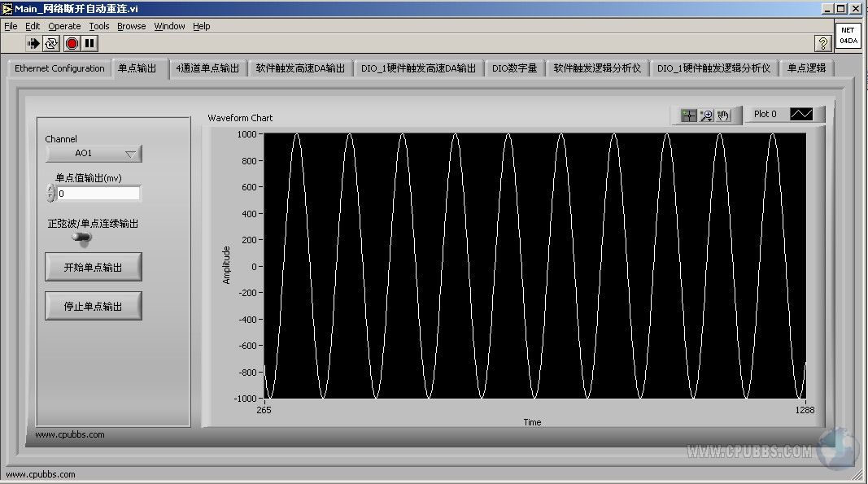Open the Help menu
Viewport: 868px width, 484px height.
pos(202,26)
